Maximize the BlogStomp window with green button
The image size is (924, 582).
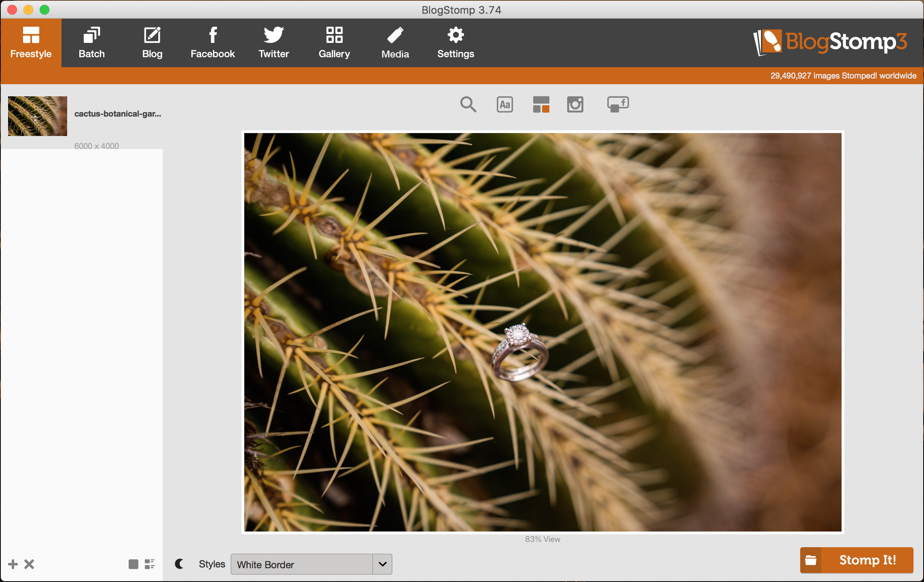pos(45,10)
